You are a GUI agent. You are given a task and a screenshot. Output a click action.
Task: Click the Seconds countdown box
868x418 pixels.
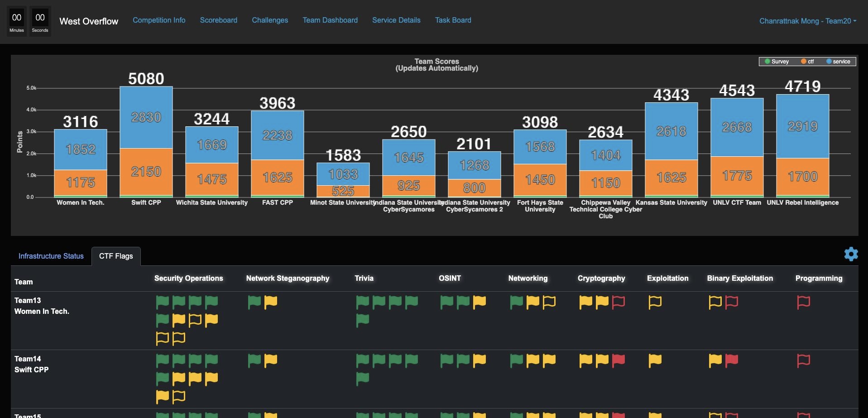[x=40, y=21]
